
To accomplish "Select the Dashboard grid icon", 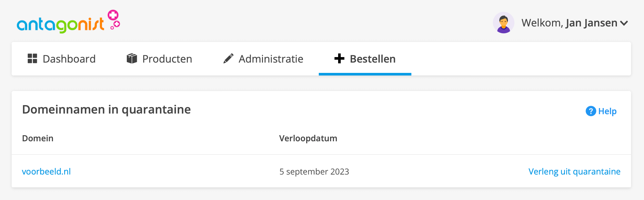I will point(32,59).
